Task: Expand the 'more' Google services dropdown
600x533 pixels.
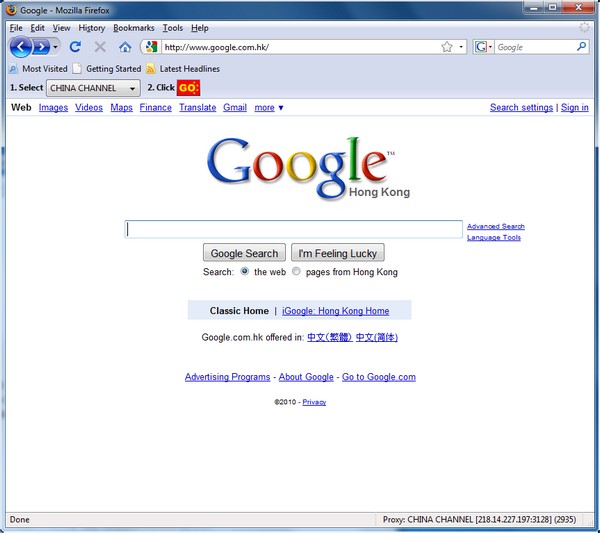Action: point(269,108)
